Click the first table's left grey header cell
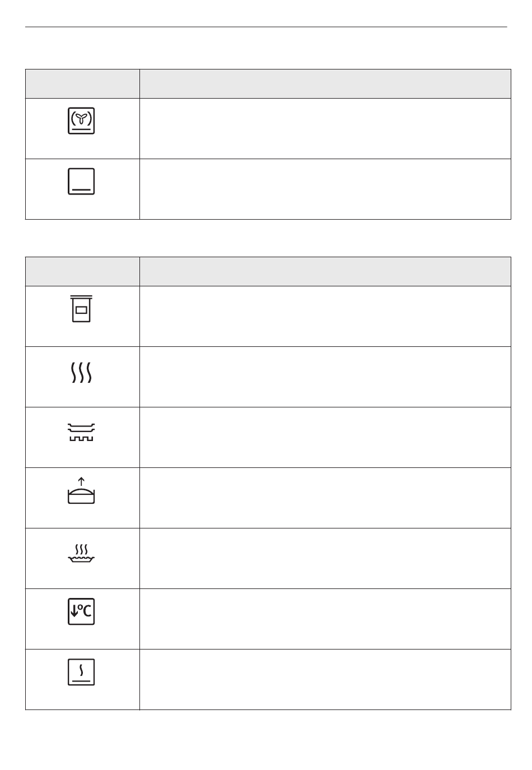The width and height of the screenshot is (532, 770). click(x=82, y=84)
